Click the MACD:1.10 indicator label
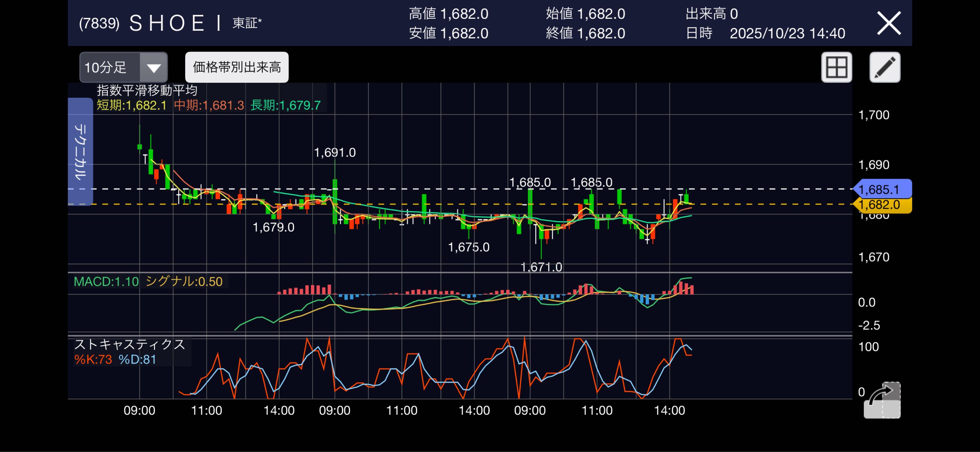 pos(106,281)
